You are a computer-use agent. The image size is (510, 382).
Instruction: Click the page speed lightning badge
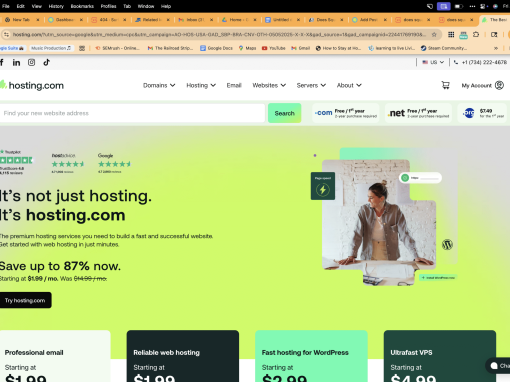tap(323, 186)
